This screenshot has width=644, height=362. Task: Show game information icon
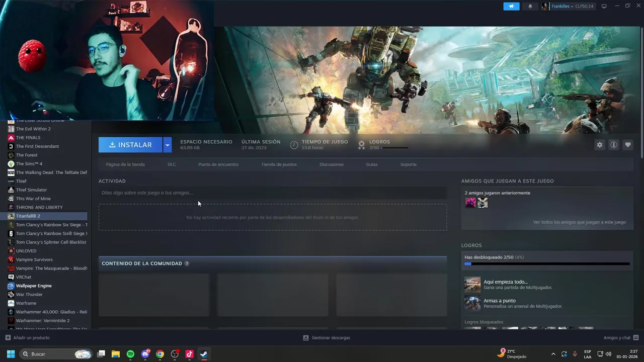pos(613,145)
